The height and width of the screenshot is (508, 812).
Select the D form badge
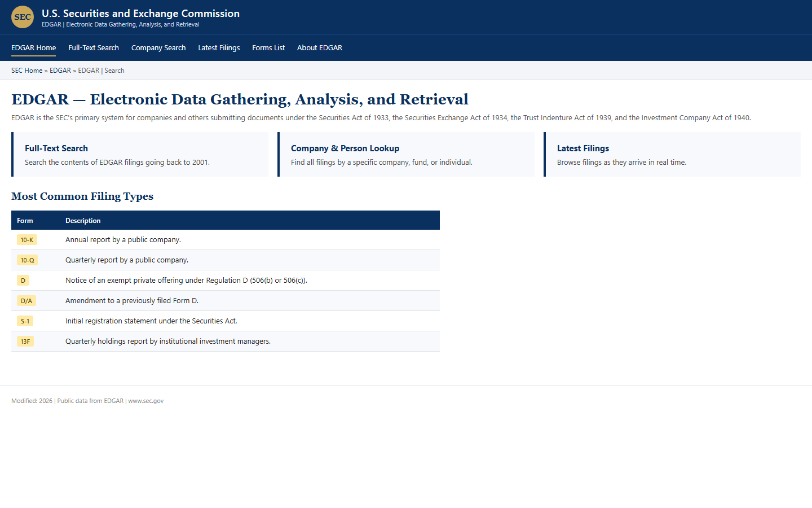23,281
